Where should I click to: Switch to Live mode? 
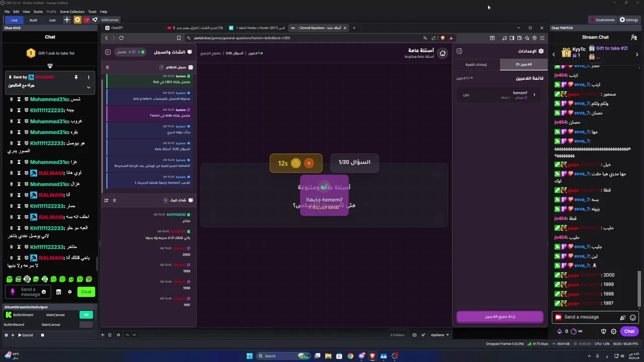click(x=14, y=20)
